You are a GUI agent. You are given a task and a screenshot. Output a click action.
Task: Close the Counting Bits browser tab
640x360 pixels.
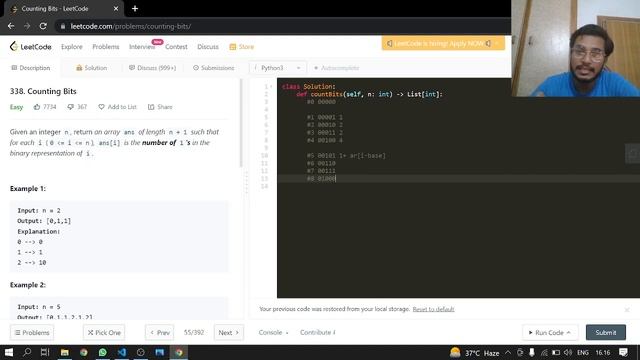(116, 9)
